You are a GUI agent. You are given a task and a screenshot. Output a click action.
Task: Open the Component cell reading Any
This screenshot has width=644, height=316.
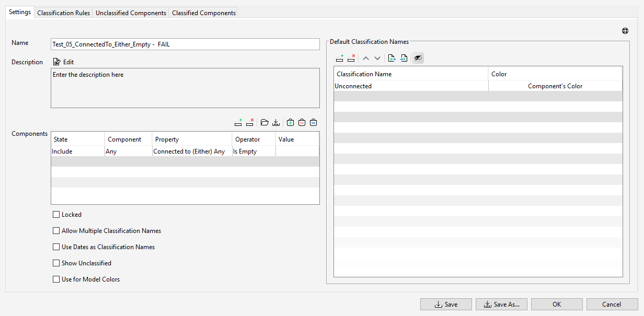129,151
